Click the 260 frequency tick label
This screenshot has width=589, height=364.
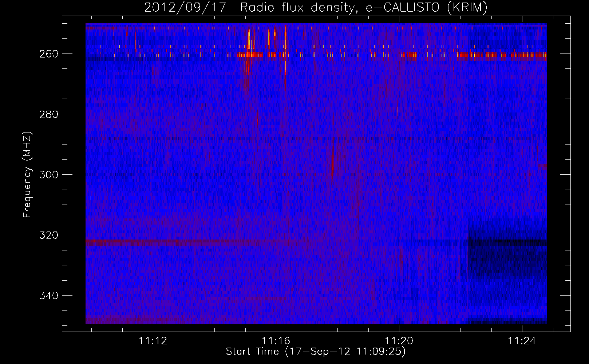(x=48, y=54)
